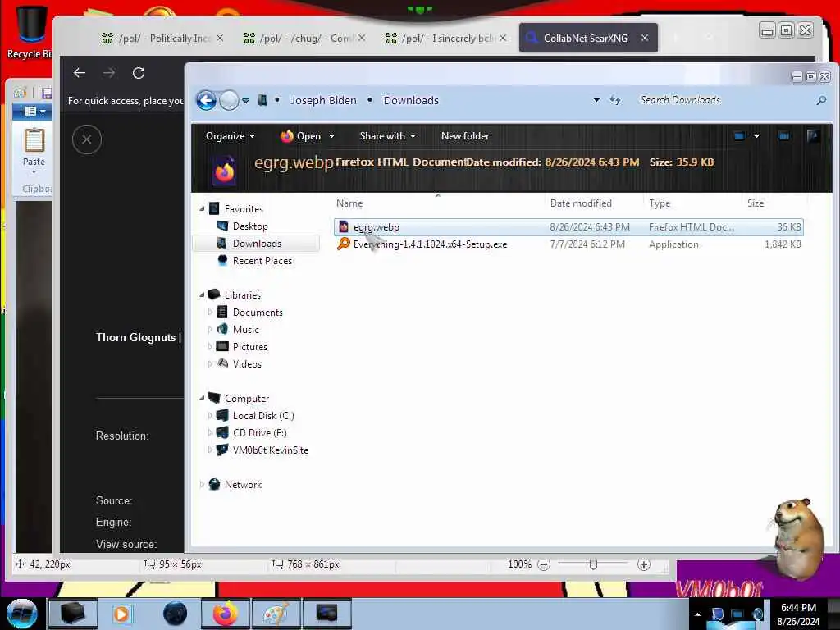The height and width of the screenshot is (630, 840).
Task: Toggle the preview pane icon
Action: (x=783, y=136)
